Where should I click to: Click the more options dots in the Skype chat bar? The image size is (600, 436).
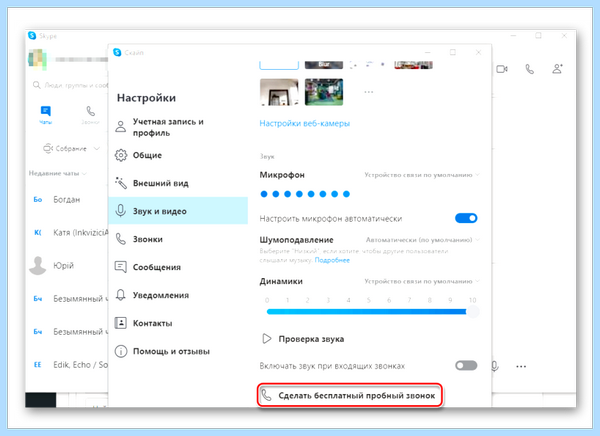click(521, 366)
